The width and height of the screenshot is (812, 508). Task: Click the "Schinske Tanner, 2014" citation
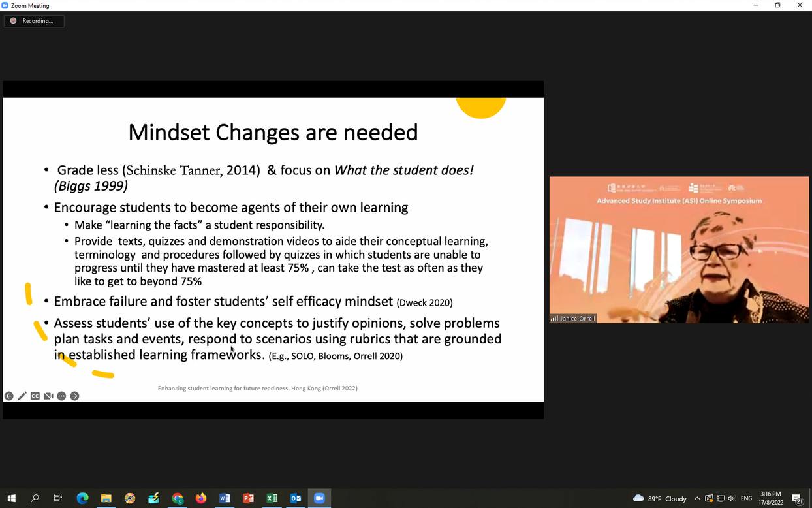point(191,170)
